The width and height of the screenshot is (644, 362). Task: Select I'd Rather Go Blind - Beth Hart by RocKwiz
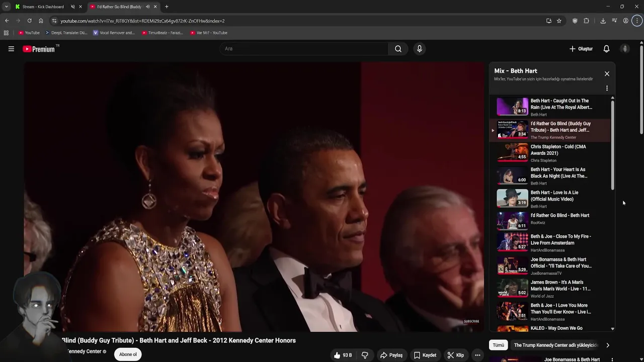tap(550, 221)
